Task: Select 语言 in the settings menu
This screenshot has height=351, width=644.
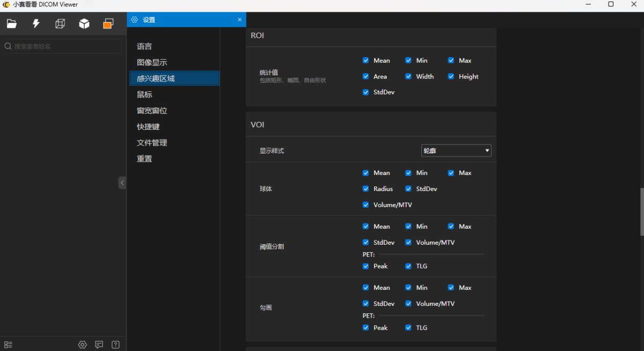Action: 144,47
